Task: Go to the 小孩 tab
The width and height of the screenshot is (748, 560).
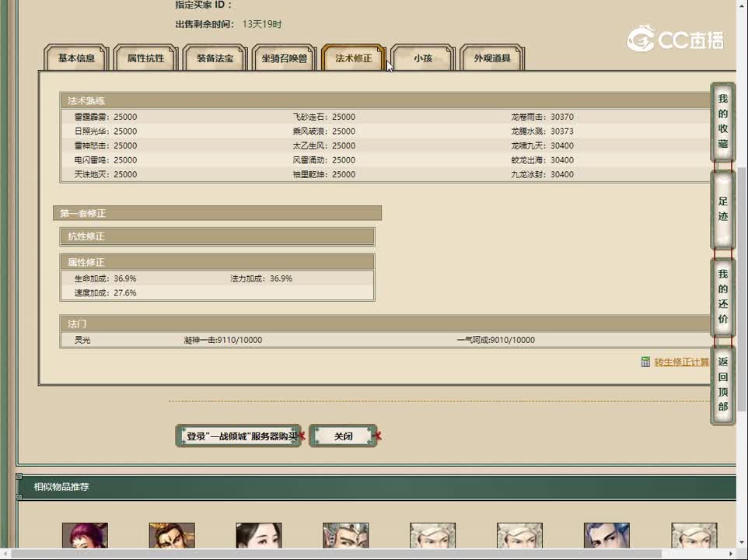Action: click(x=422, y=58)
